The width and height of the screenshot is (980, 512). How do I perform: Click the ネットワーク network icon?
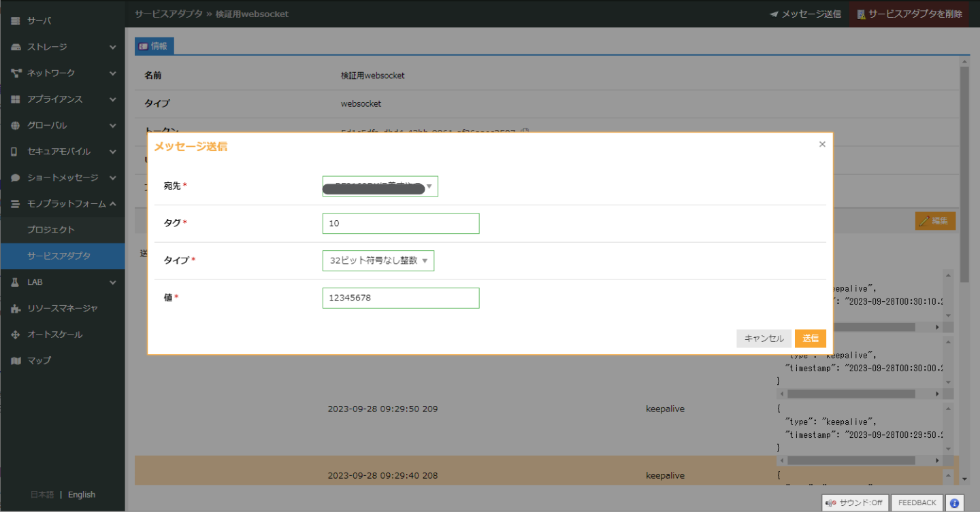[16, 73]
